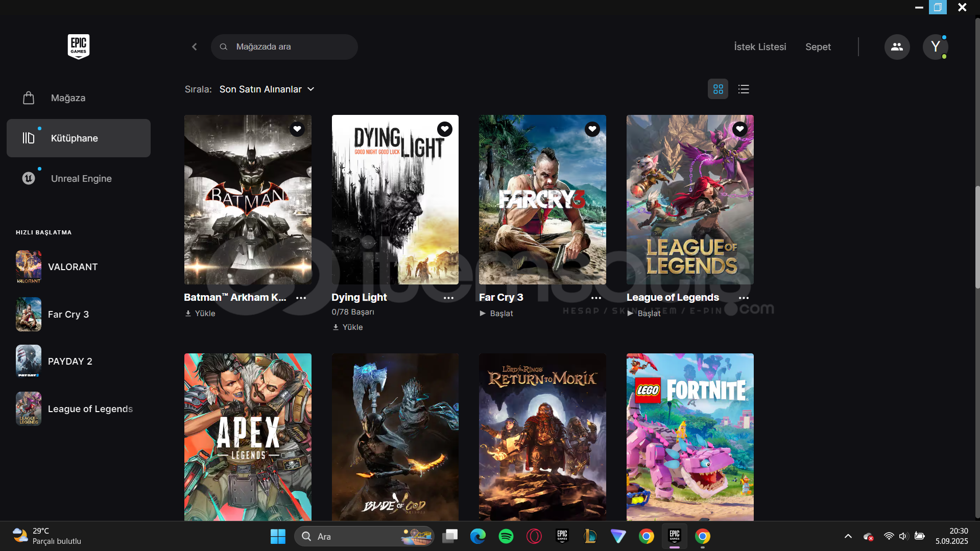Screen dimensions: 980x551
Task: Open Microsoft Edge from taskbar
Action: click(x=478, y=536)
